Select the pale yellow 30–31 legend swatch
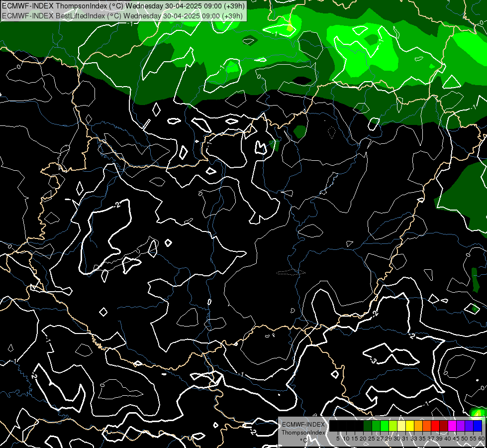487x448 pixels. coord(401,426)
